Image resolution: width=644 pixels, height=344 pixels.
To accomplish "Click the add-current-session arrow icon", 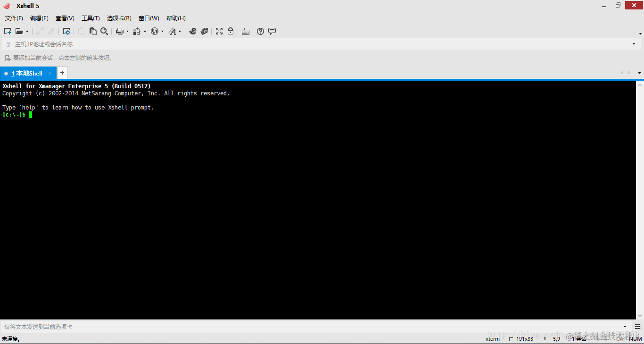I will (7, 58).
